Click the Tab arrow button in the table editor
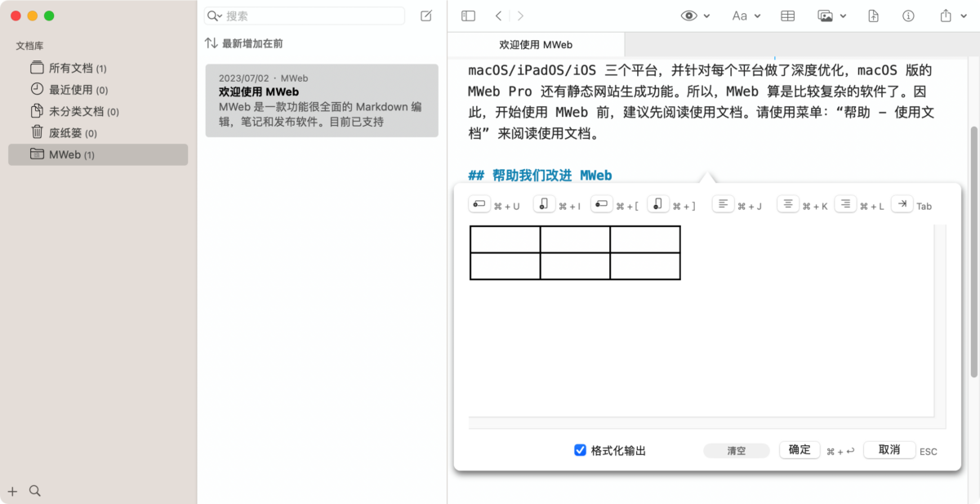 click(902, 204)
